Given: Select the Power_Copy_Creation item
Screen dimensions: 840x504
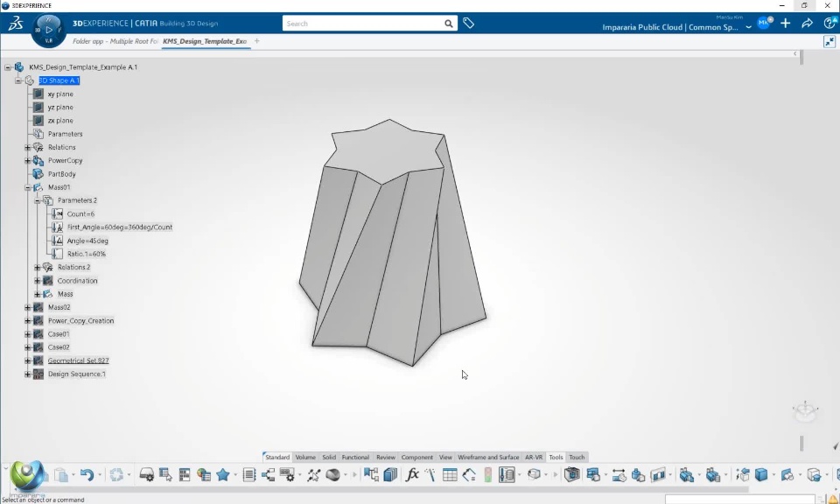Looking at the screenshot, I should coord(80,321).
